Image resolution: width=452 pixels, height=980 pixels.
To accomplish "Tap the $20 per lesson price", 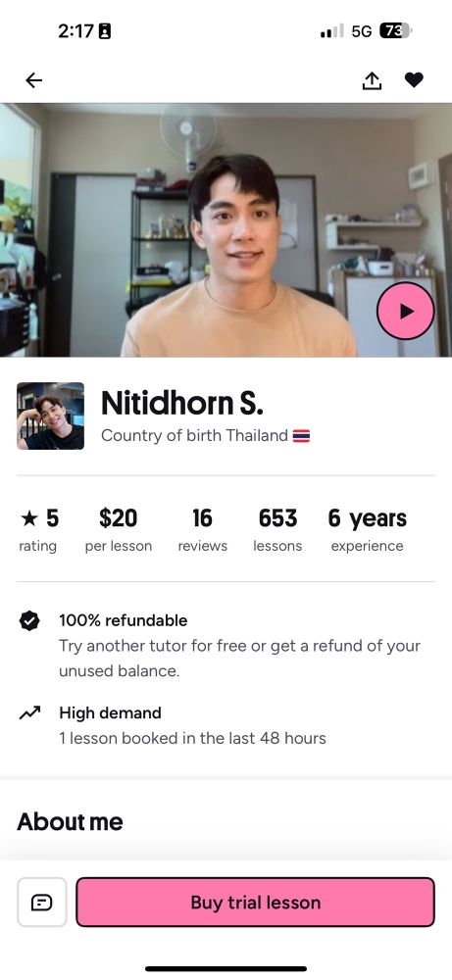I will 119,530.
